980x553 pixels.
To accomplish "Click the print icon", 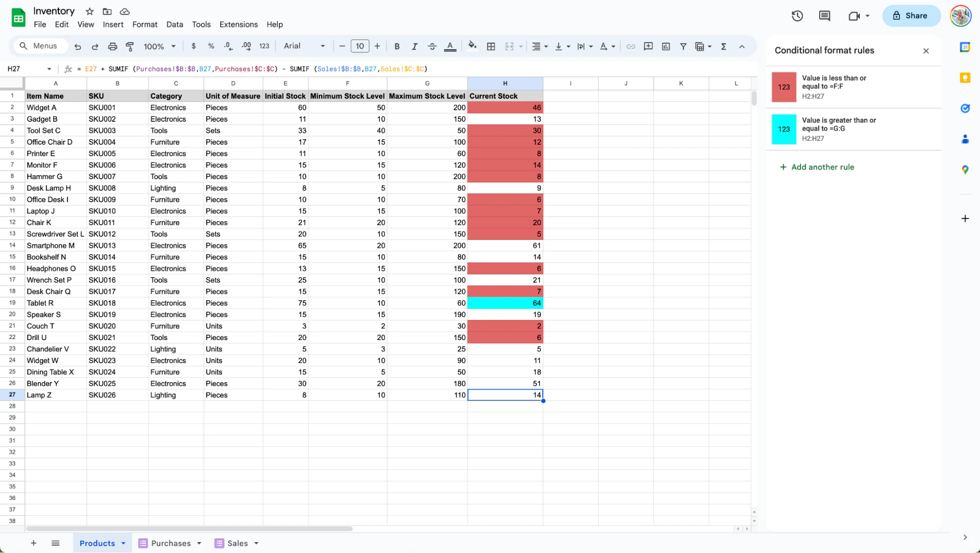I will coord(112,47).
